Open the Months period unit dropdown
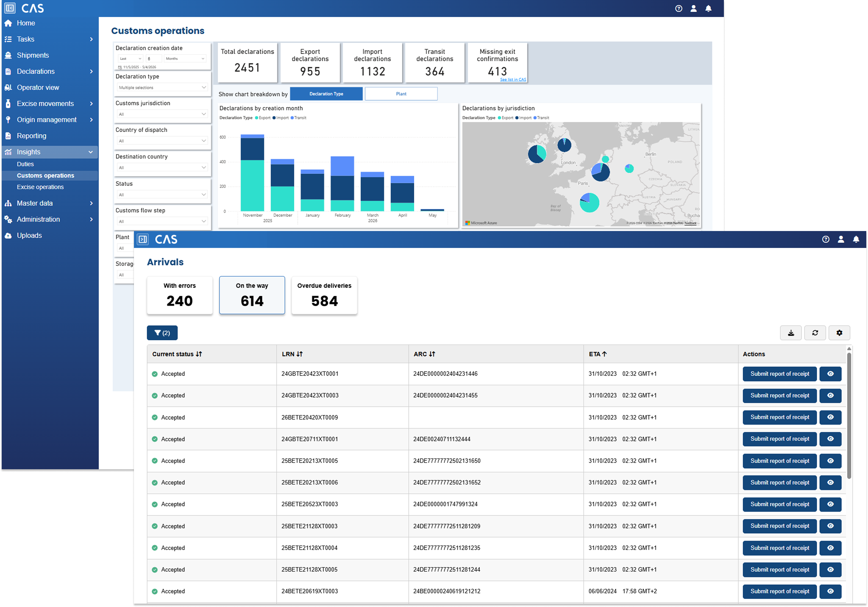Screen dimensions: 868x607 (185, 59)
